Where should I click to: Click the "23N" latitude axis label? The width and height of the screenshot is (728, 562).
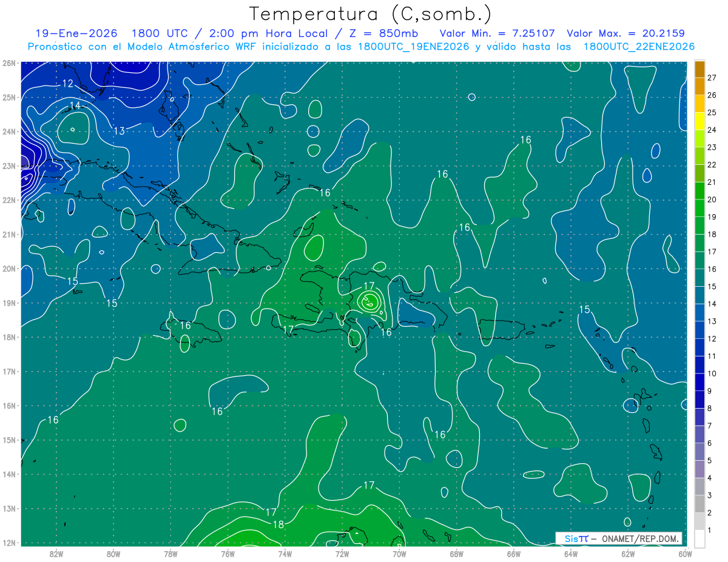coord(8,166)
